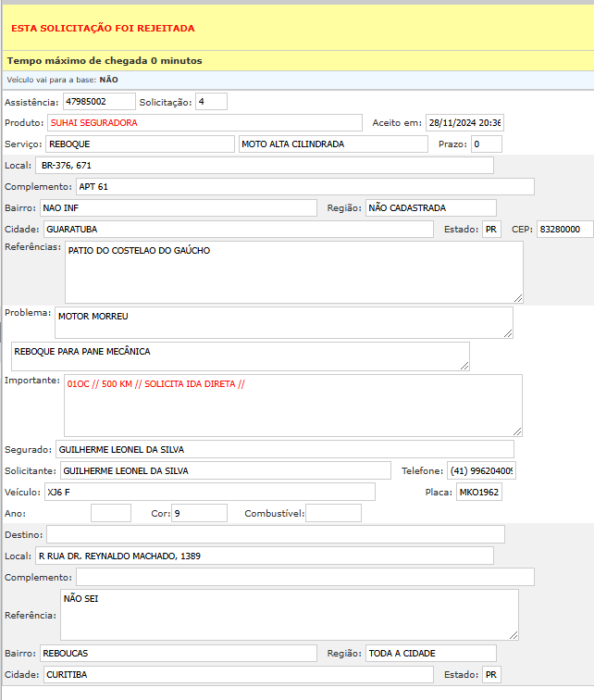Viewport: 594px width, 700px height.
Task: Click the MOTO ALTA CILINDRADA field
Action: tap(333, 144)
